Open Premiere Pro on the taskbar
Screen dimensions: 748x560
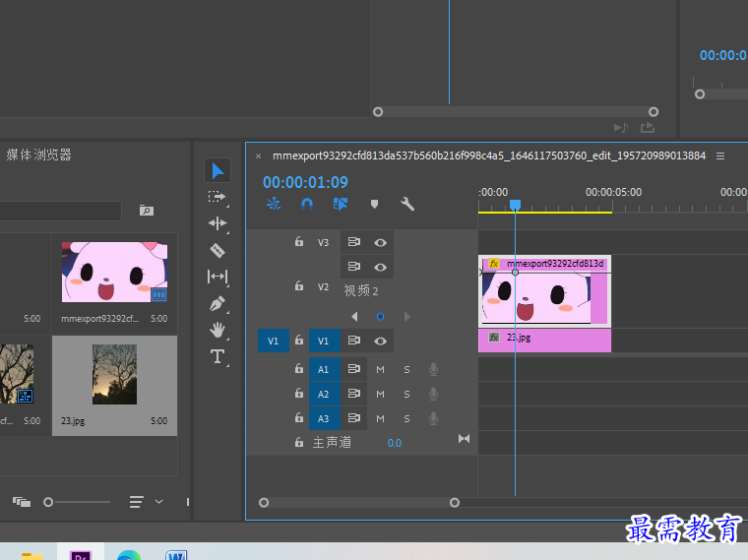point(81,553)
